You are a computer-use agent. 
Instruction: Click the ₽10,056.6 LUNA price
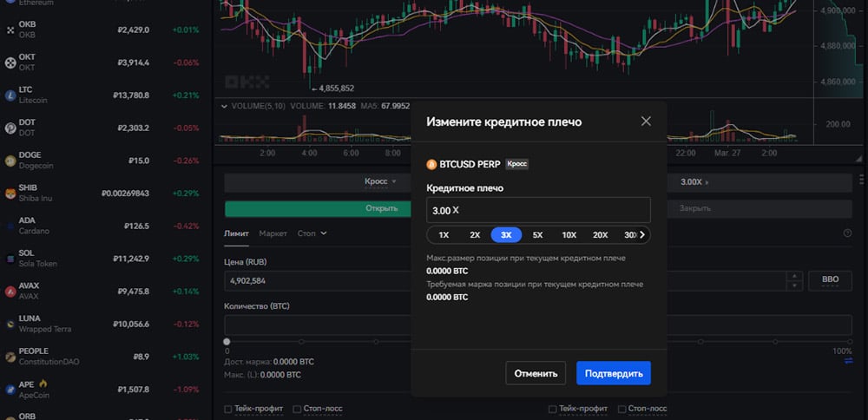[x=131, y=324]
